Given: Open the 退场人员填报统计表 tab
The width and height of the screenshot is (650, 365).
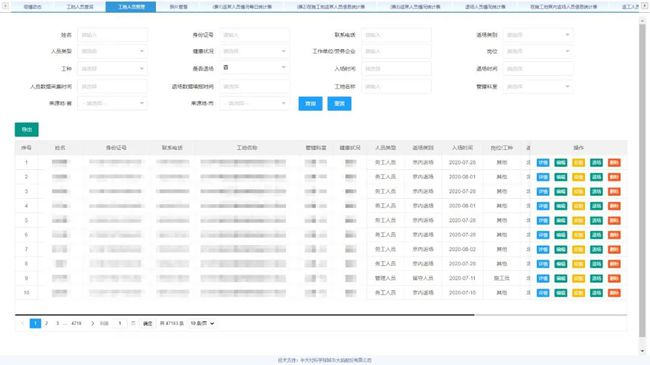Looking at the screenshot, I should (x=485, y=7).
